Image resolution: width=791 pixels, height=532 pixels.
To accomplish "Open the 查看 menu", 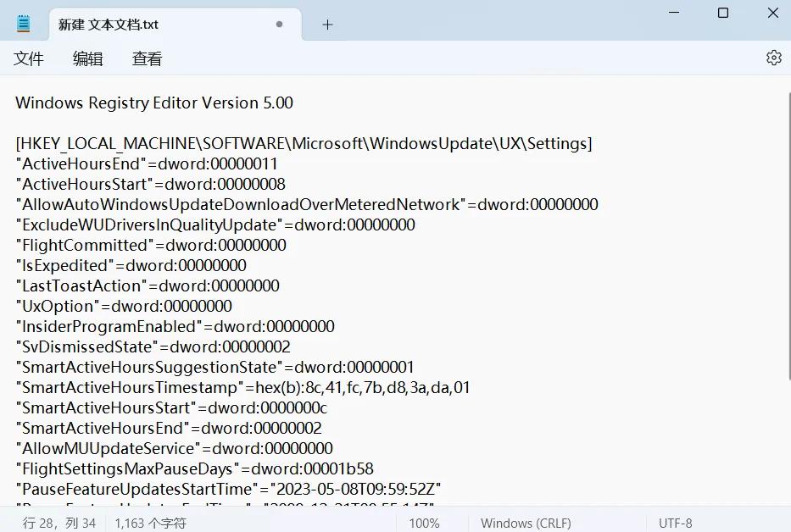I will [147, 58].
